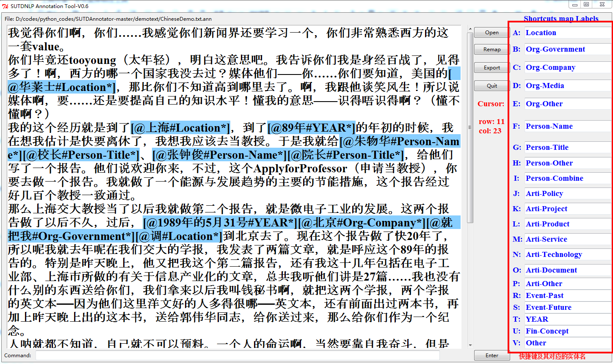The width and height of the screenshot is (613, 364).
Task: Select the Arti-Service label entry
Action: [x=568, y=240]
